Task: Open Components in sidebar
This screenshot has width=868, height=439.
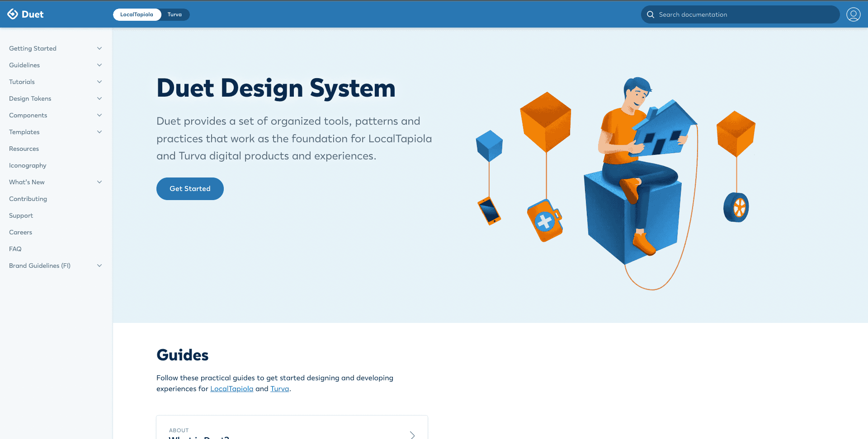Action: click(28, 115)
